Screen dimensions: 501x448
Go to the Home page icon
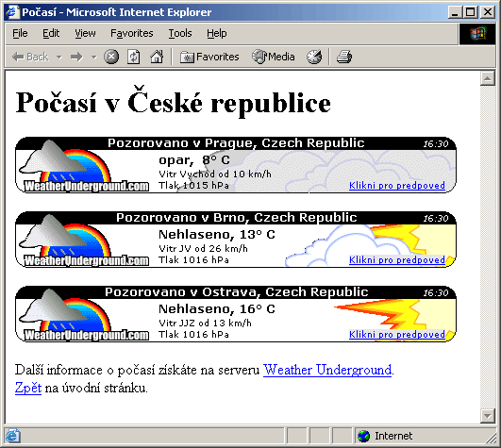157,57
